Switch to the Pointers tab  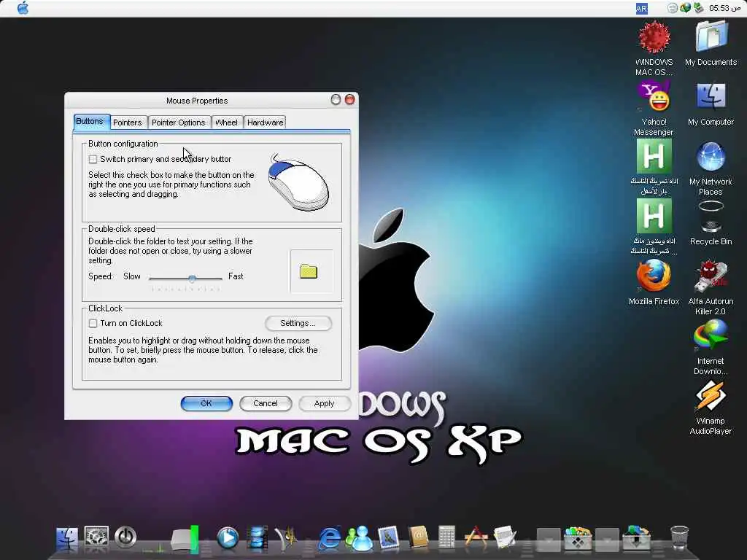(x=128, y=122)
